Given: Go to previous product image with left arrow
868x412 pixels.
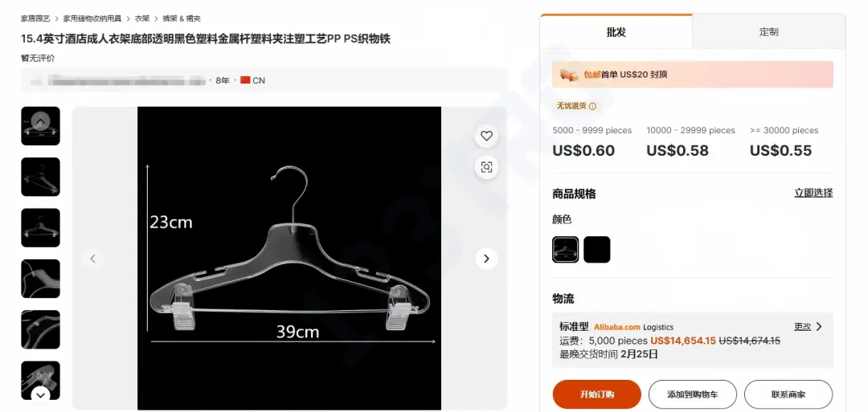Looking at the screenshot, I should pyautogui.click(x=92, y=259).
